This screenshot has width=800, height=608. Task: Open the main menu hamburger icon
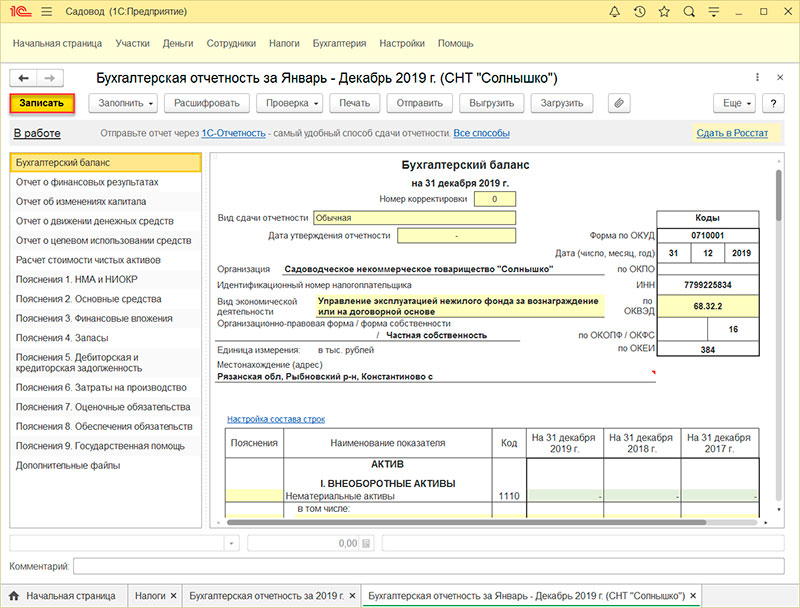(46, 11)
